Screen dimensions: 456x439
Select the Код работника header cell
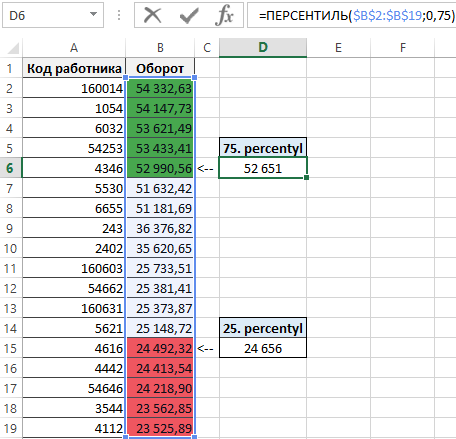point(74,68)
